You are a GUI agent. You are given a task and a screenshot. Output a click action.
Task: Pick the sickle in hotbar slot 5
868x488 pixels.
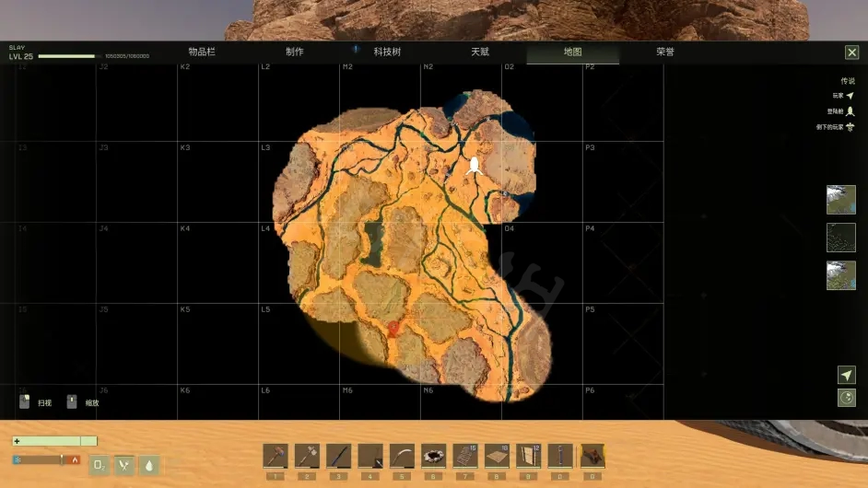401,455
